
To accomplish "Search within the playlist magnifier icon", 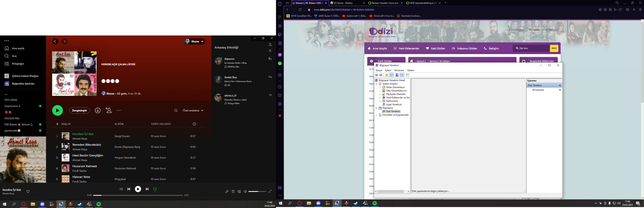I will click(176, 110).
